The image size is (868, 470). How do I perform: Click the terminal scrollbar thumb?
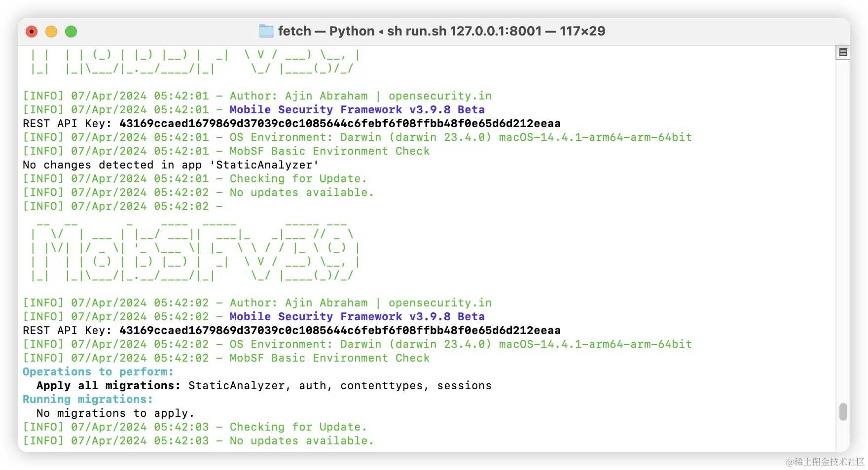(x=843, y=412)
